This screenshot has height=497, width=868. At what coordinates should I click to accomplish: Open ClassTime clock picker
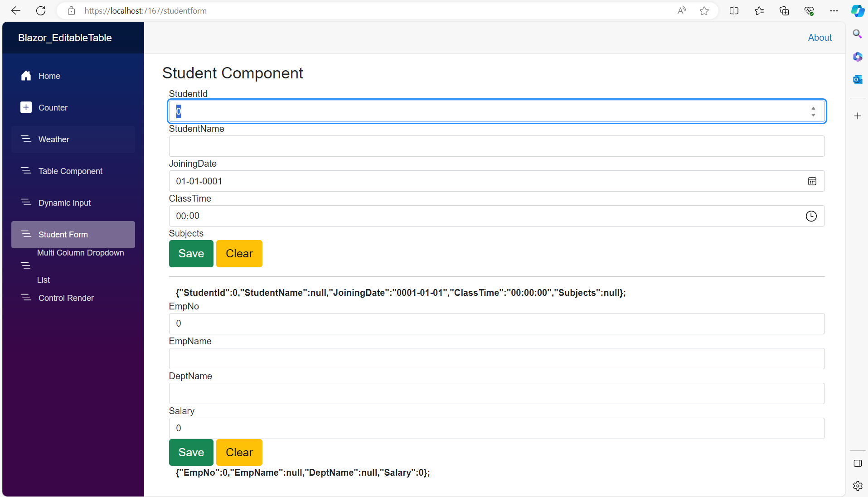click(x=811, y=216)
